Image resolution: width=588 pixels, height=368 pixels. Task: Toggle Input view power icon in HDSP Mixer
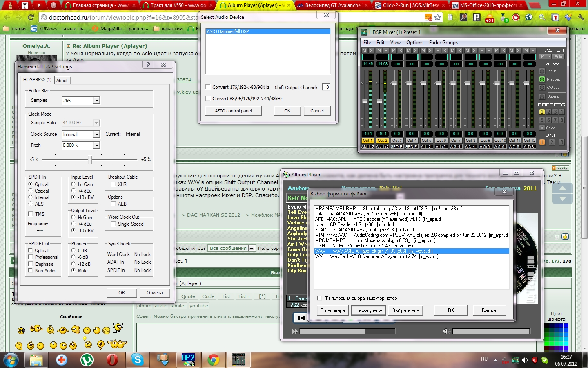tap(542, 71)
